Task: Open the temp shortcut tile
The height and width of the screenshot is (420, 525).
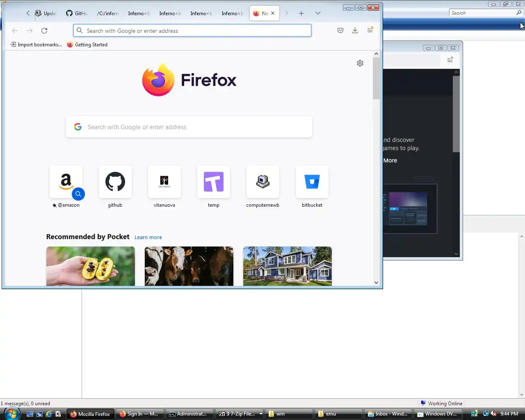Action: point(214,182)
